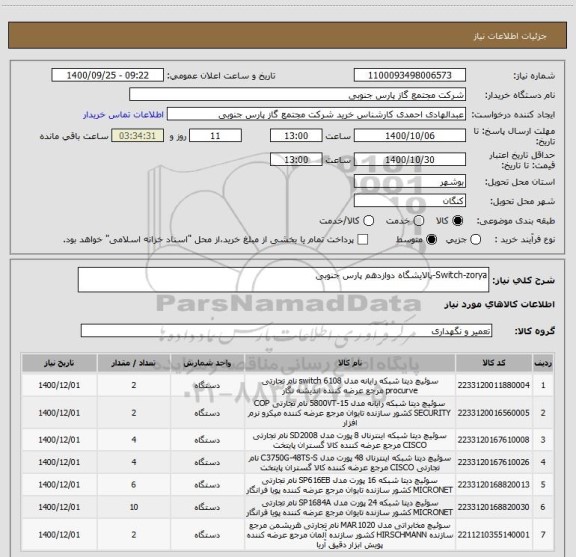576x557 pixels.
Task: Click the C3750G-48TS-S CISCO item name
Action: pos(350,463)
